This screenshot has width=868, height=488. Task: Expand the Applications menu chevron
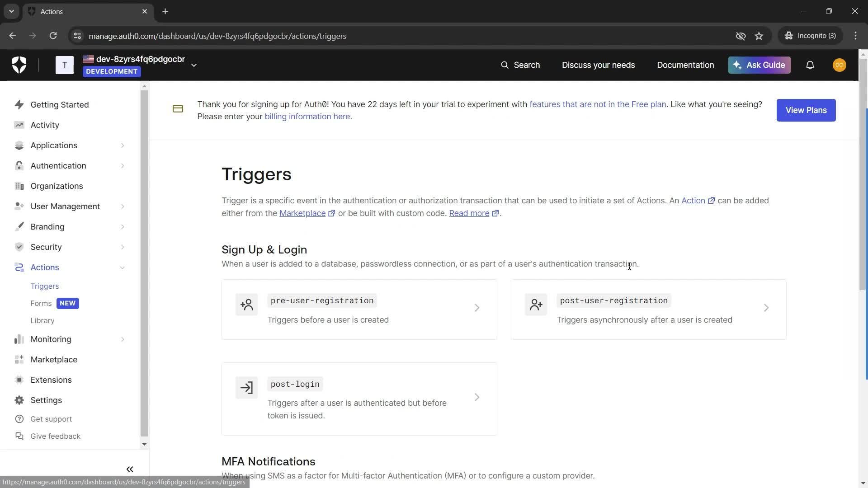coord(123,145)
